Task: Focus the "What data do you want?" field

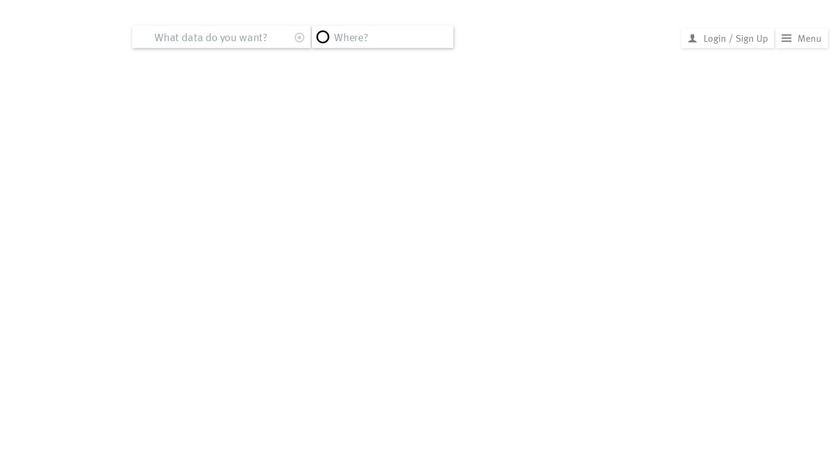Action: [221, 38]
